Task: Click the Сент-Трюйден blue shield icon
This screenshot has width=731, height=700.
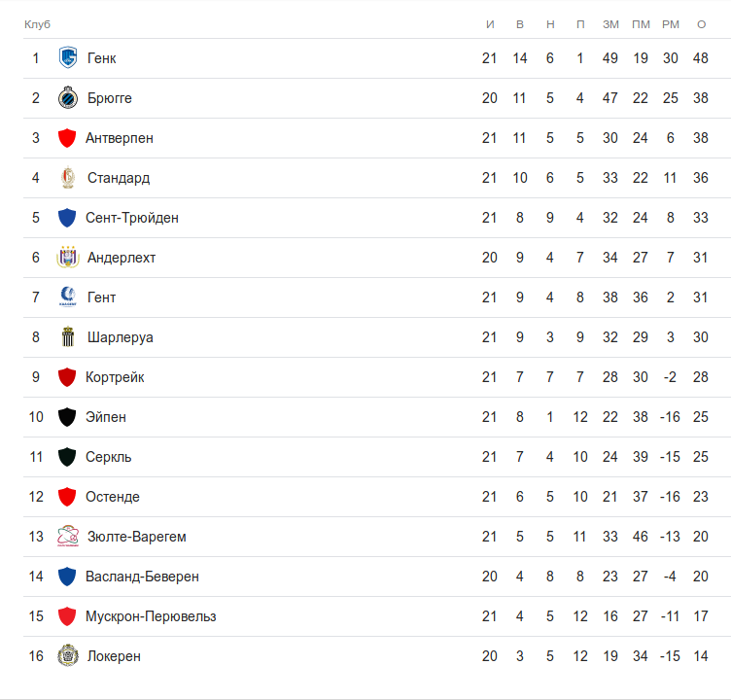Action: [67, 218]
